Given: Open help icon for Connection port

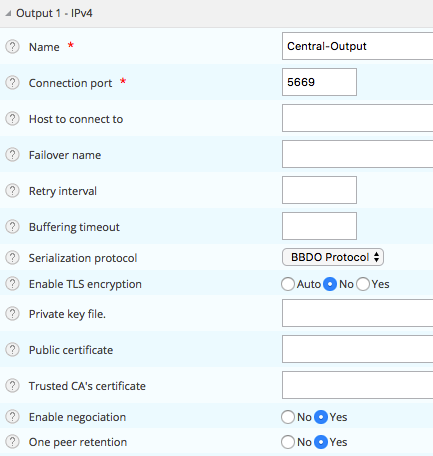Looking at the screenshot, I should pyautogui.click(x=12, y=83).
